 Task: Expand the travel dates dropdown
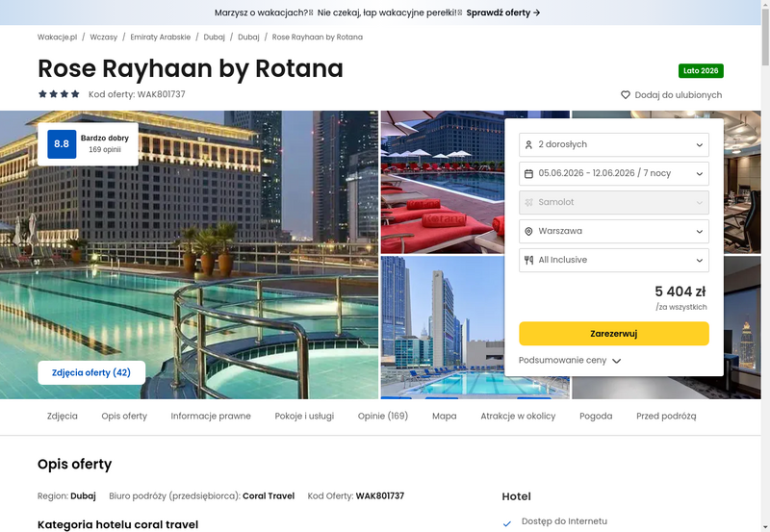(x=614, y=173)
